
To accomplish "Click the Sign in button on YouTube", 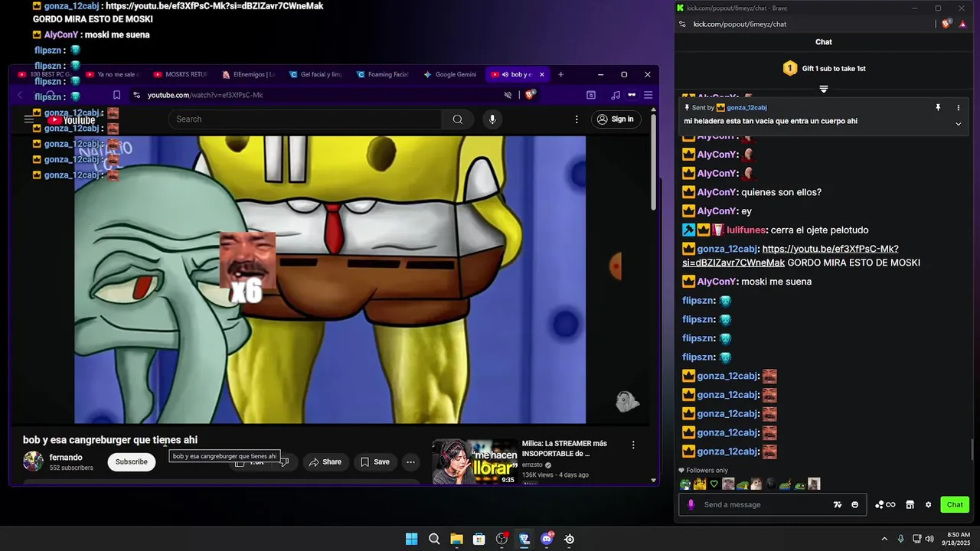I will click(x=616, y=119).
